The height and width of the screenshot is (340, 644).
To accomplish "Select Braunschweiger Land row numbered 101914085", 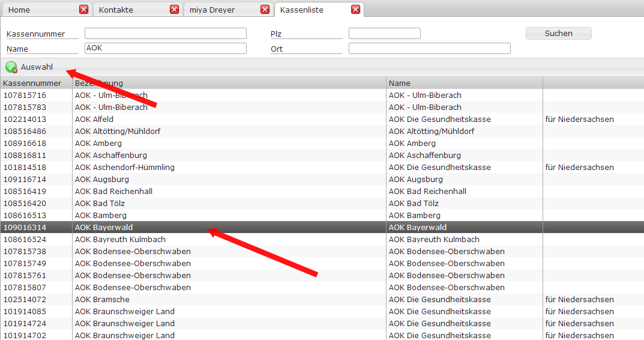I will click(x=322, y=311).
